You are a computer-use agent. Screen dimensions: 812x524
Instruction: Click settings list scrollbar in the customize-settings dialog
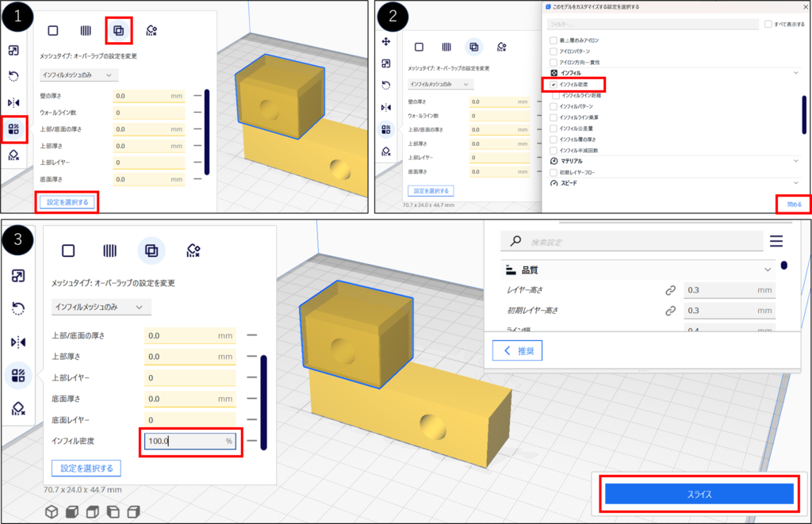(x=804, y=114)
